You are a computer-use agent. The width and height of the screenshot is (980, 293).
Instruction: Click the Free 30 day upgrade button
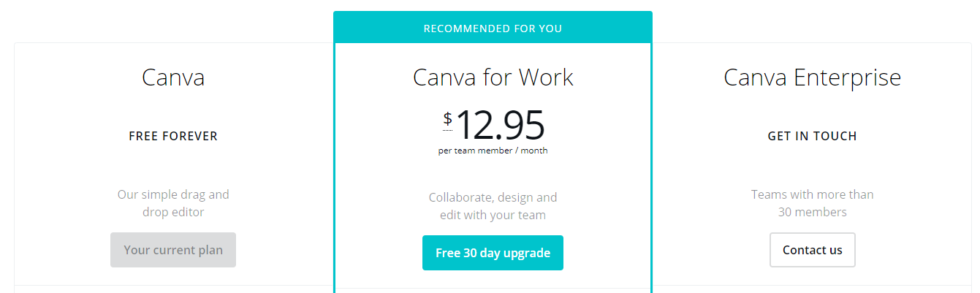tap(493, 253)
